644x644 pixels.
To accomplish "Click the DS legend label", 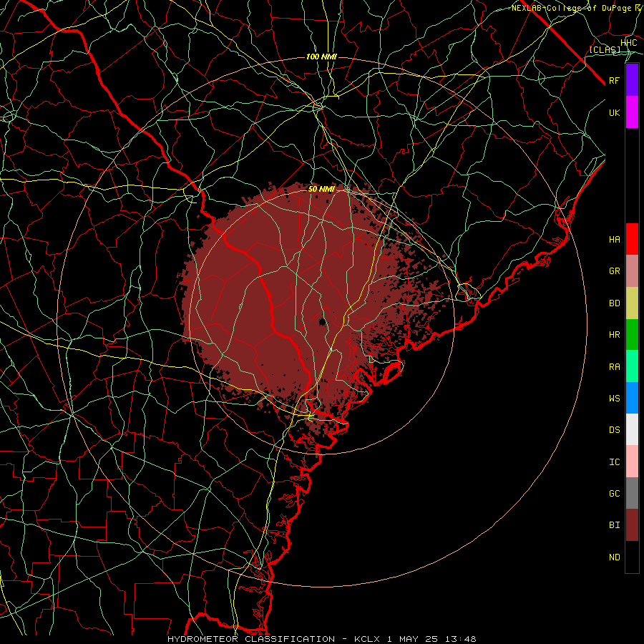I will pyautogui.click(x=615, y=430).
